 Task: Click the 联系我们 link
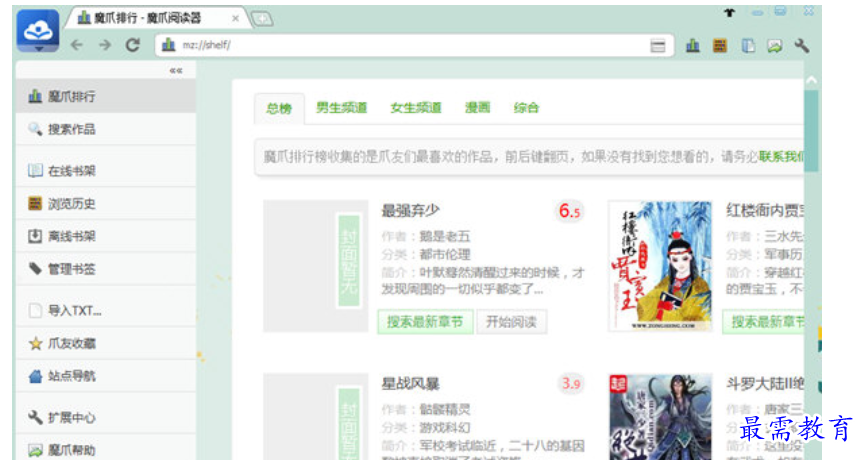pyautogui.click(x=781, y=157)
